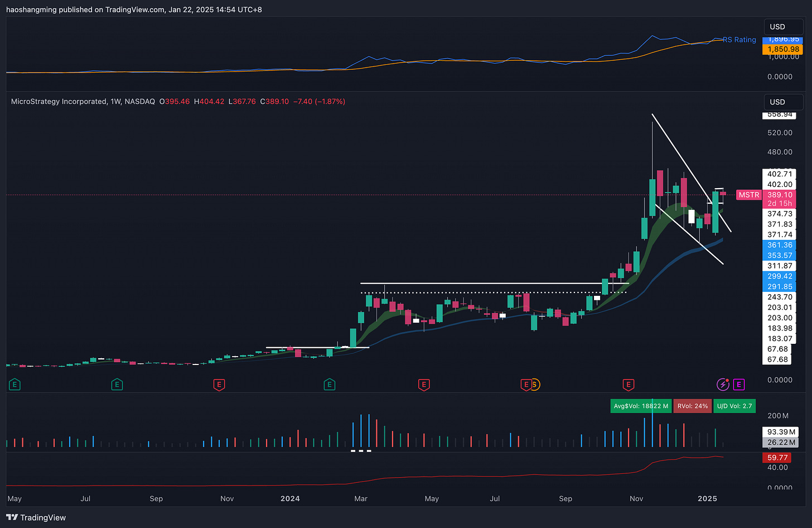Click the 480.00 price axis label
Image resolution: width=812 pixels, height=528 pixels.
click(x=780, y=152)
